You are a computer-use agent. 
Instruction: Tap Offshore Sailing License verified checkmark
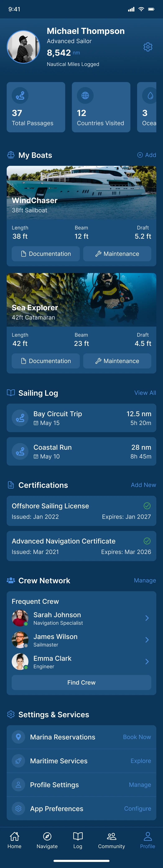147,506
